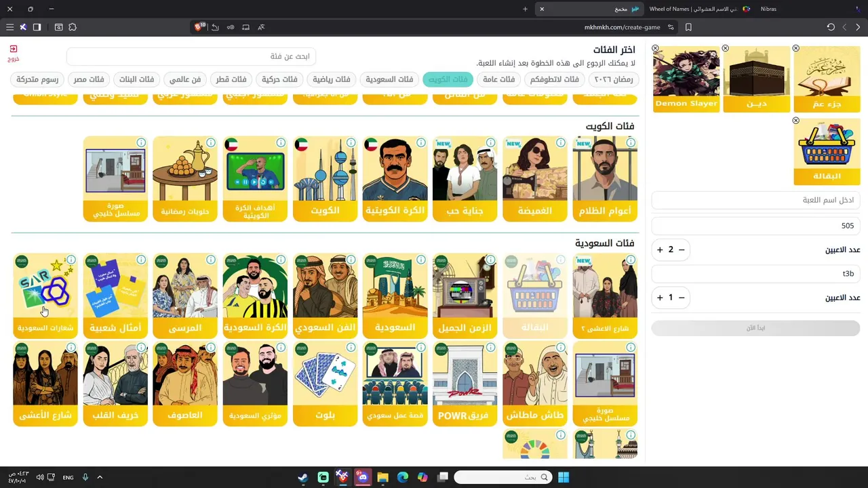The height and width of the screenshot is (488, 868).
Task: Show hidden system tray icons
Action: pyautogui.click(x=100, y=477)
